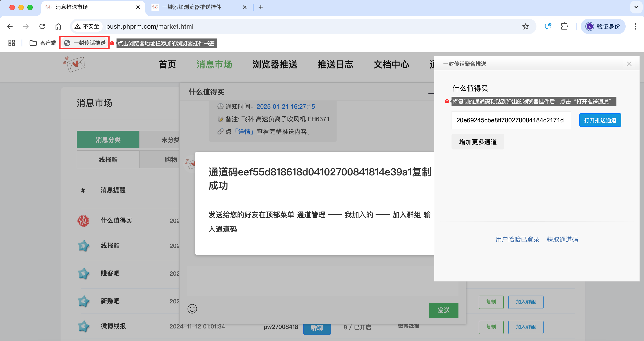Select the 赚客吧 list row name
The width and height of the screenshot is (644, 341).
point(110,273)
